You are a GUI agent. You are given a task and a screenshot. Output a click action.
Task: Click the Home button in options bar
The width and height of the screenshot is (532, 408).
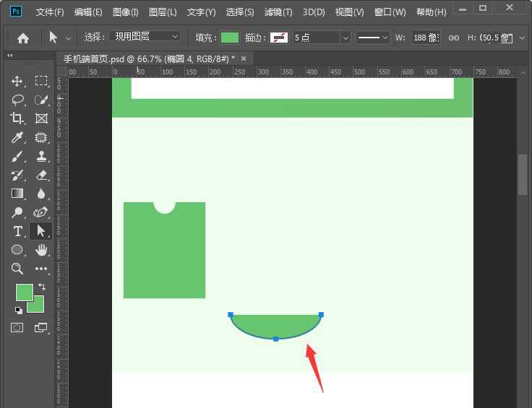pos(23,38)
